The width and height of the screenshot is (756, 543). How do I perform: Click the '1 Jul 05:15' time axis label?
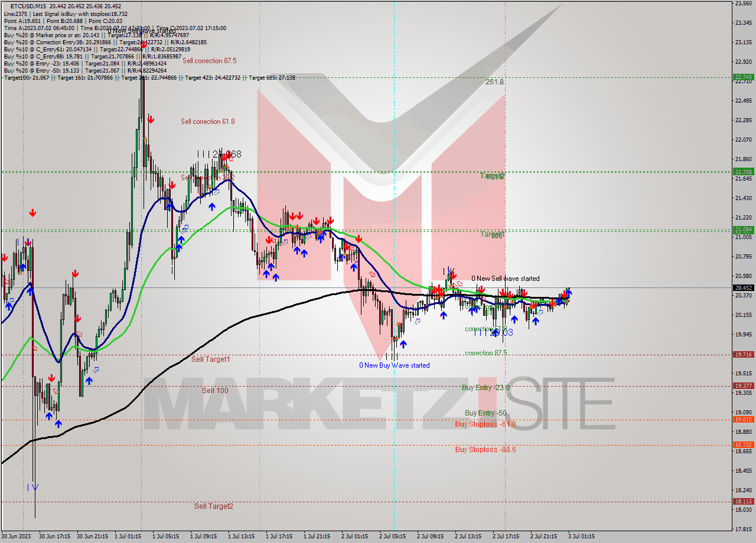coord(166,537)
